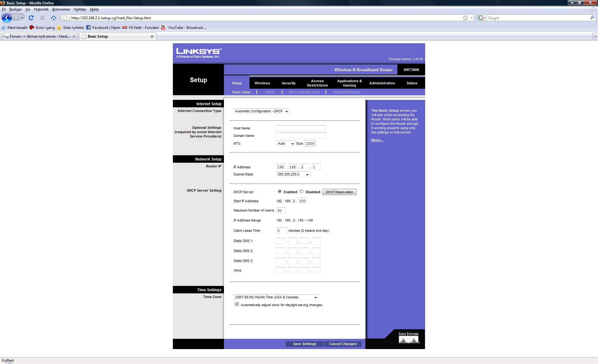Open the Historikk menu
This screenshot has width=598, height=364.
[41, 9]
